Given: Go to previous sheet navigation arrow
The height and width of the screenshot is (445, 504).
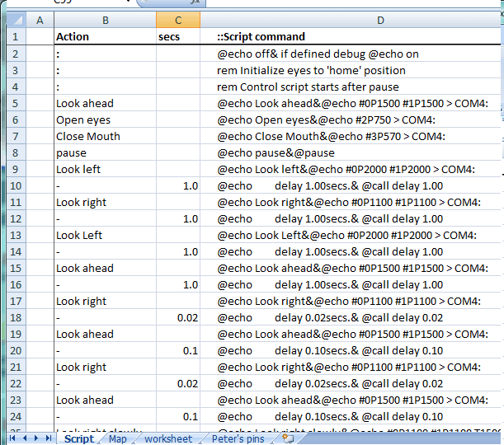Looking at the screenshot, I should tap(25, 438).
